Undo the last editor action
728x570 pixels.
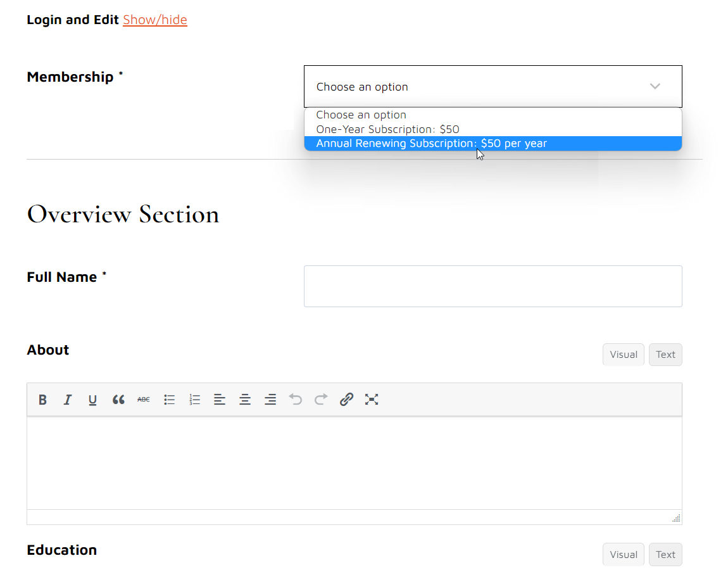click(x=296, y=400)
